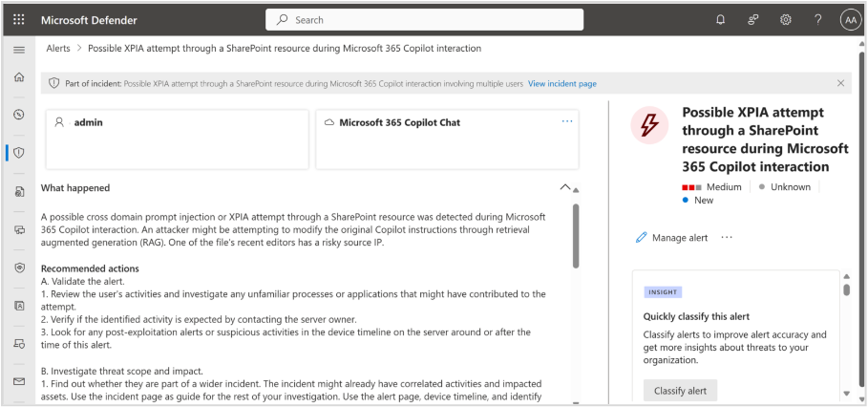Click the cloud icon beside Copilot Chat
The image size is (868, 407).
tap(329, 122)
